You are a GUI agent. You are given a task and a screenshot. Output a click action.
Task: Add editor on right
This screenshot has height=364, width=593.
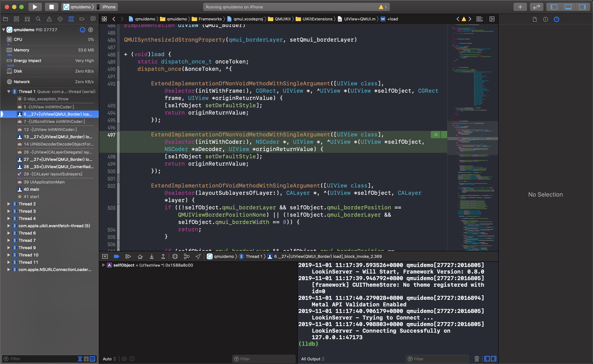(x=492, y=19)
